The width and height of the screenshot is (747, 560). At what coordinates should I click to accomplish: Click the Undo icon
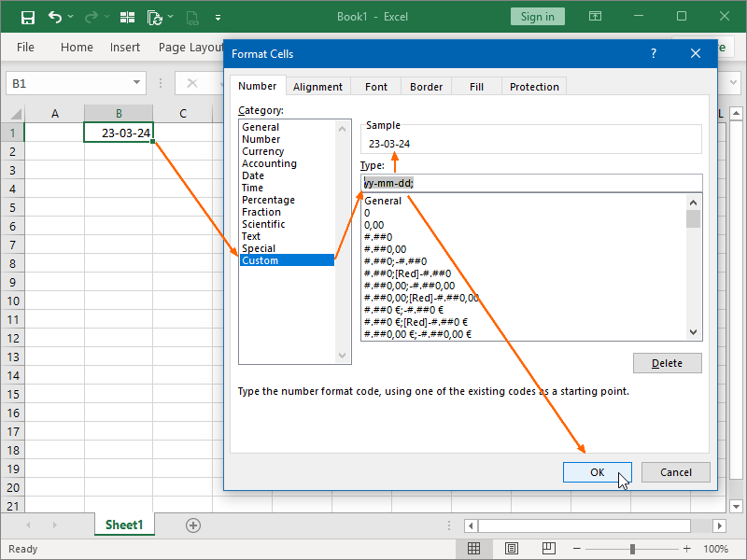(x=53, y=16)
